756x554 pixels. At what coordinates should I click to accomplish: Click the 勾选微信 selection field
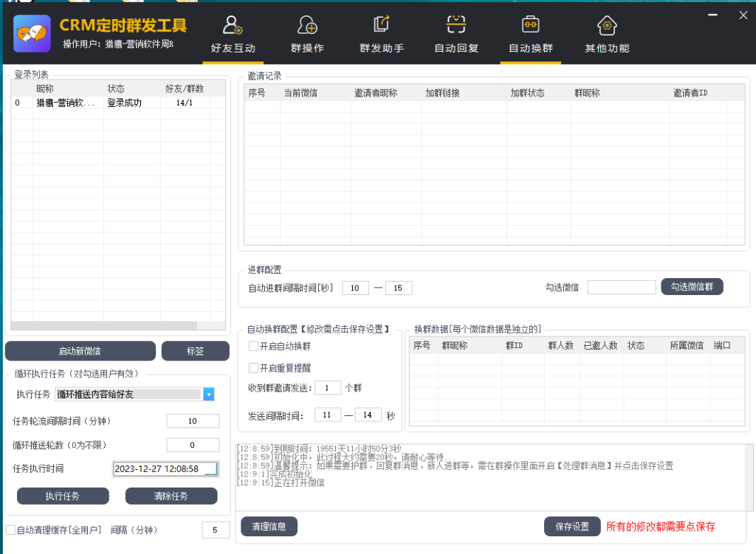tap(621, 287)
